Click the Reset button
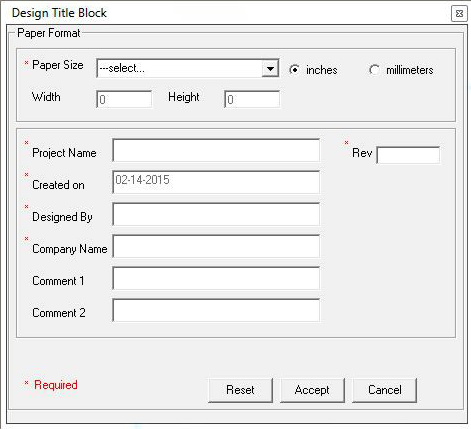Screen dimensions: 471x429 (x=240, y=390)
